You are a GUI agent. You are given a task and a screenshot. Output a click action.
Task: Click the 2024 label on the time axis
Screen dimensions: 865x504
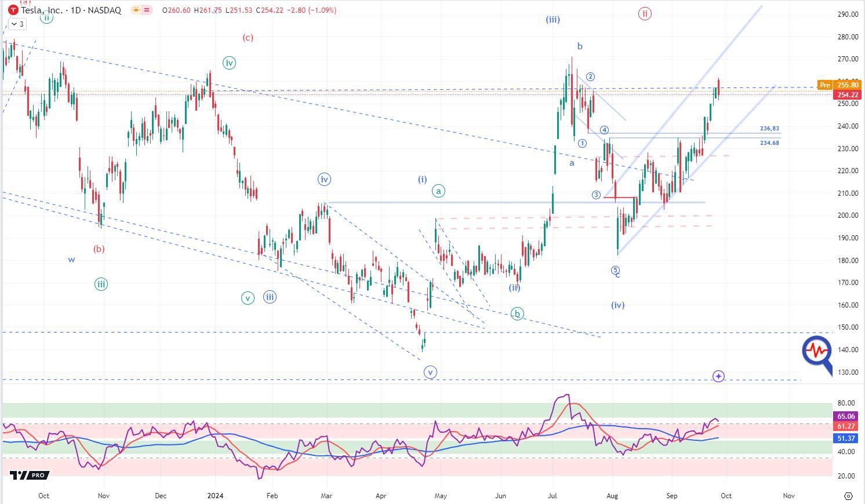coord(215,496)
